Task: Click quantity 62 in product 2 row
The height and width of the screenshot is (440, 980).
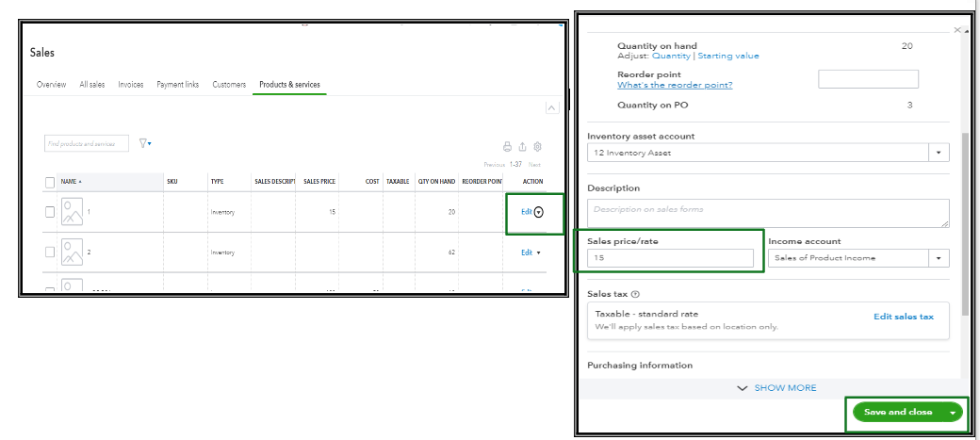Action: click(451, 253)
